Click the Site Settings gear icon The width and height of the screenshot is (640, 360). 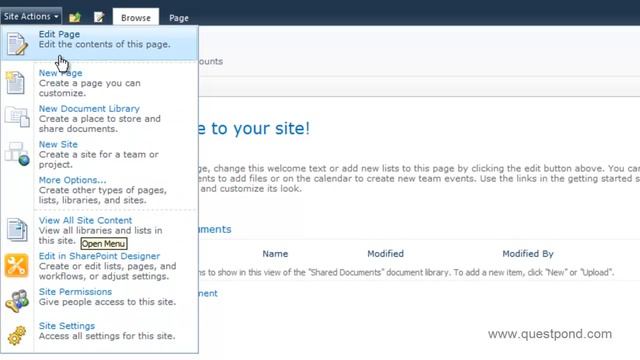(16, 336)
